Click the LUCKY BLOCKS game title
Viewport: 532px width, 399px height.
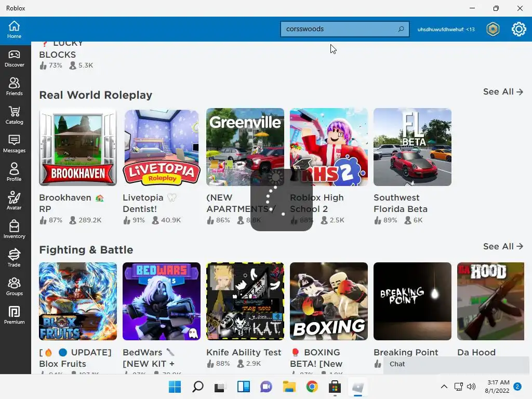point(61,49)
